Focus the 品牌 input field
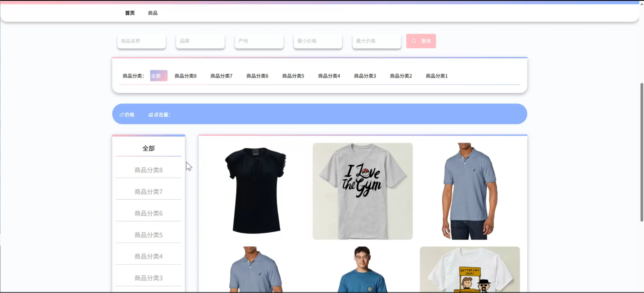Image resolution: width=644 pixels, height=293 pixels. pos(200,41)
